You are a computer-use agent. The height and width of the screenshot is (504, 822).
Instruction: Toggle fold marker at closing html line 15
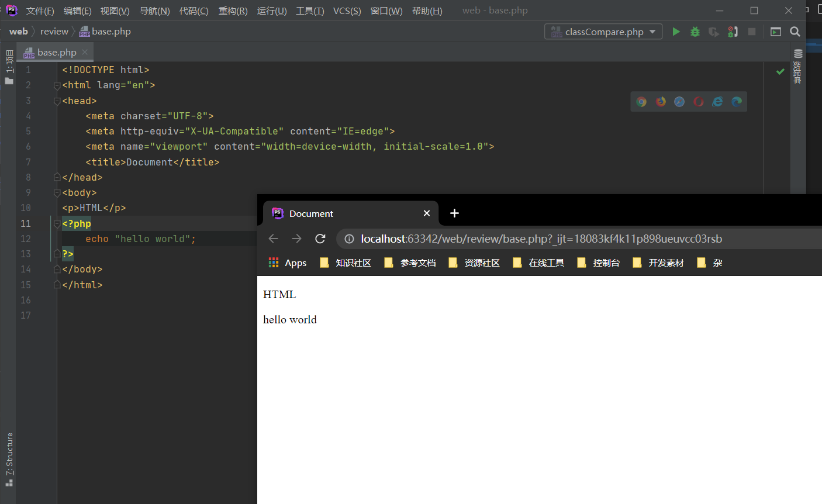pos(57,285)
